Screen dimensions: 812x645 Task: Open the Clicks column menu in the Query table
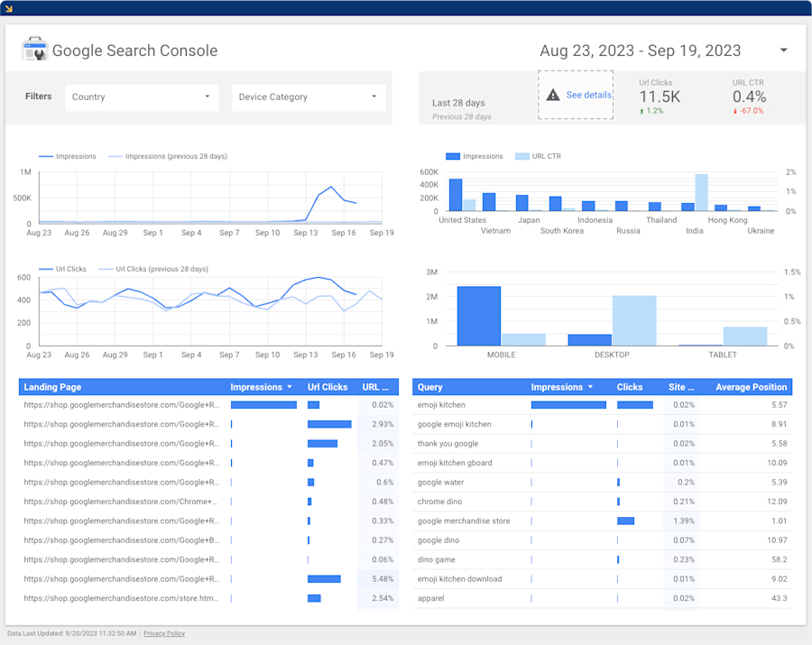[x=632, y=387]
